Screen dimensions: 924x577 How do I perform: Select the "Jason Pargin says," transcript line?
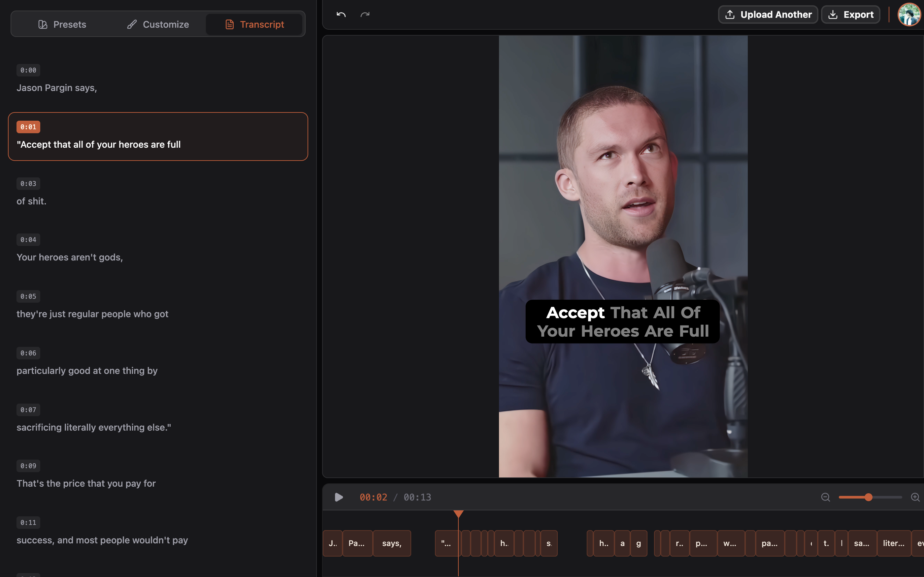point(56,88)
